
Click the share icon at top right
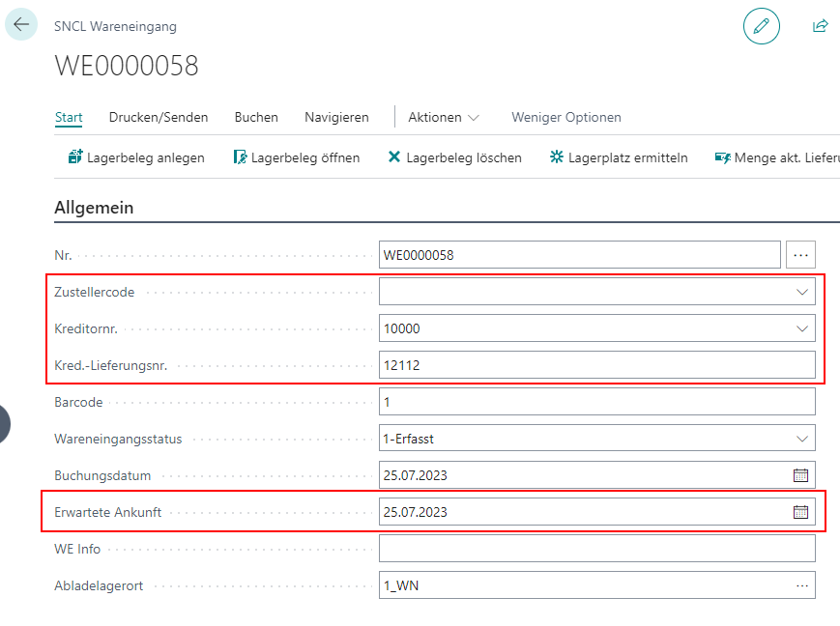820,26
